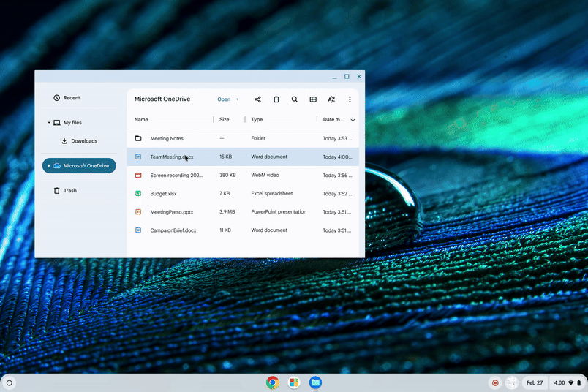588x392 pixels.
Task: Open Chrome from the shelf
Action: point(273,382)
